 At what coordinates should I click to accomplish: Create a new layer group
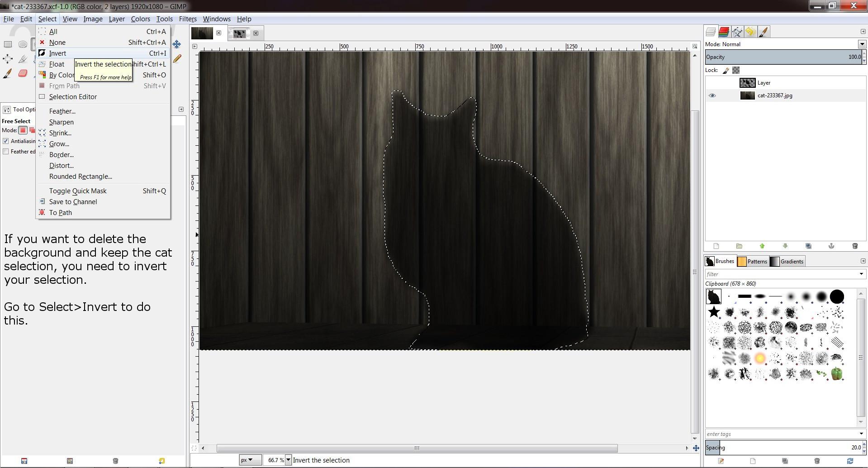coord(739,246)
